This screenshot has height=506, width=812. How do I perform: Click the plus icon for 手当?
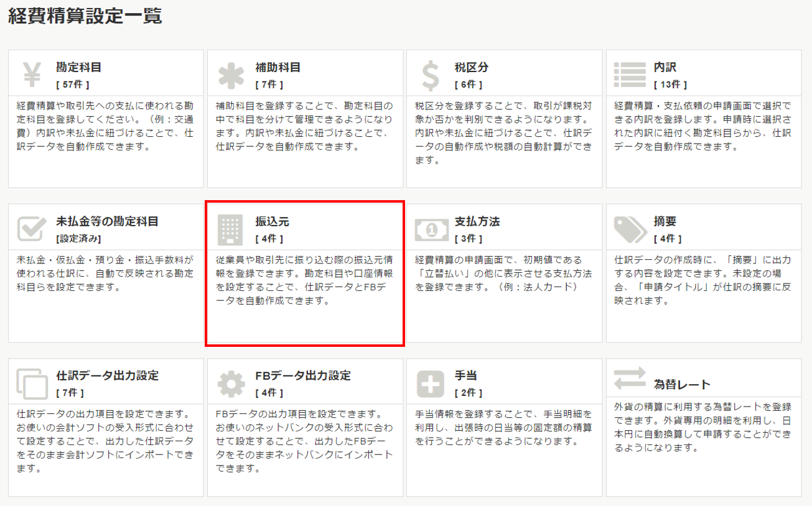coord(430,384)
